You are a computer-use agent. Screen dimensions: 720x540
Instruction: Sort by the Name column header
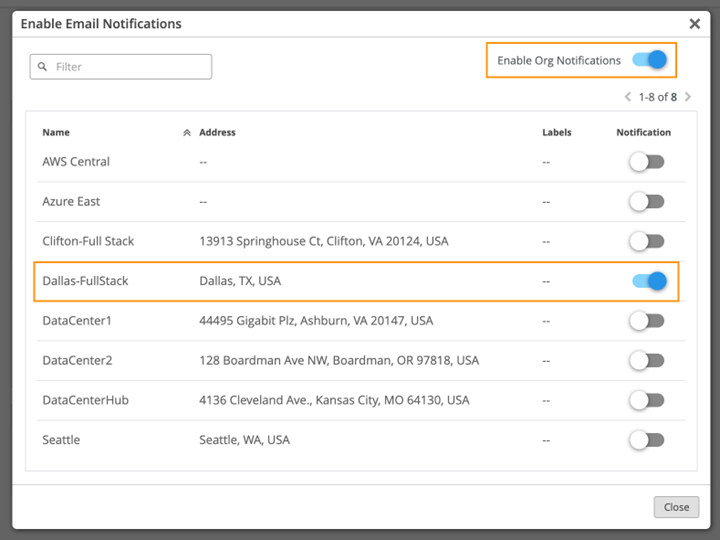(x=56, y=133)
